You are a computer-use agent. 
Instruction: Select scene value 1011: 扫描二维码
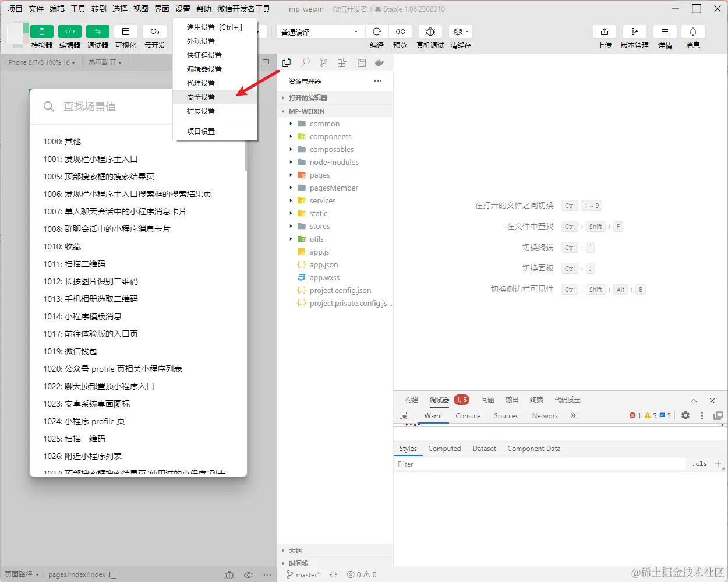coord(75,264)
